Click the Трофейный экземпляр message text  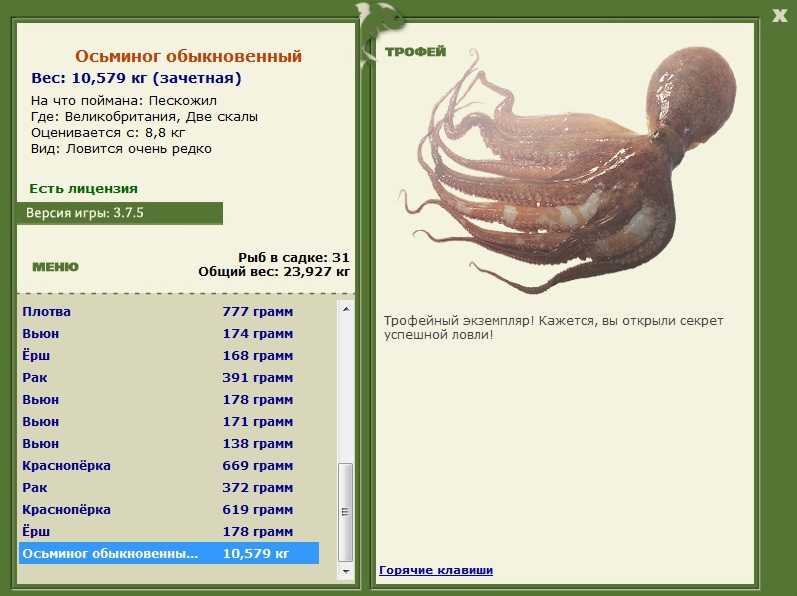pyautogui.click(x=554, y=328)
